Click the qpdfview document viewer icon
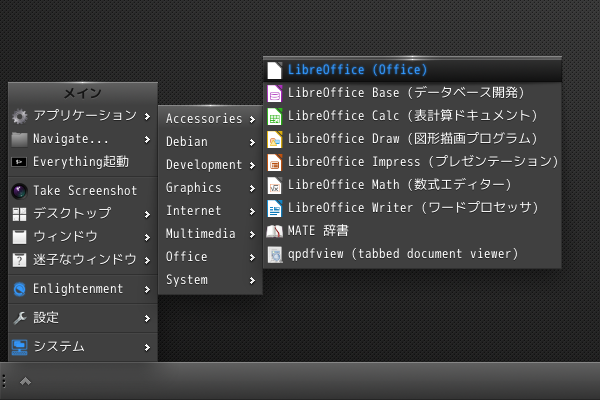 (274, 254)
